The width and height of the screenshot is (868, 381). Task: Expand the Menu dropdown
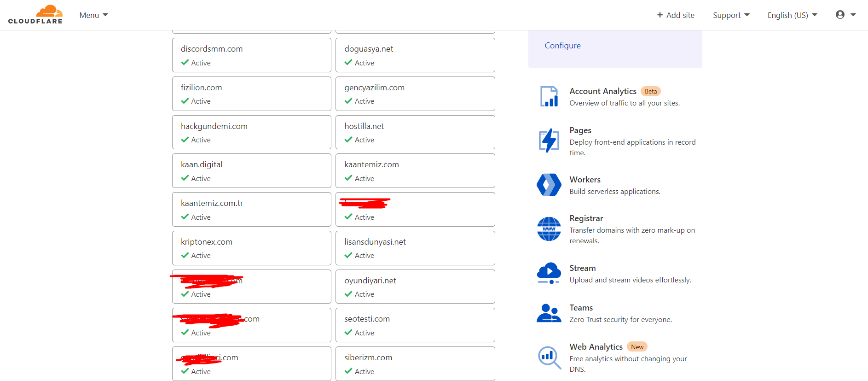point(94,15)
